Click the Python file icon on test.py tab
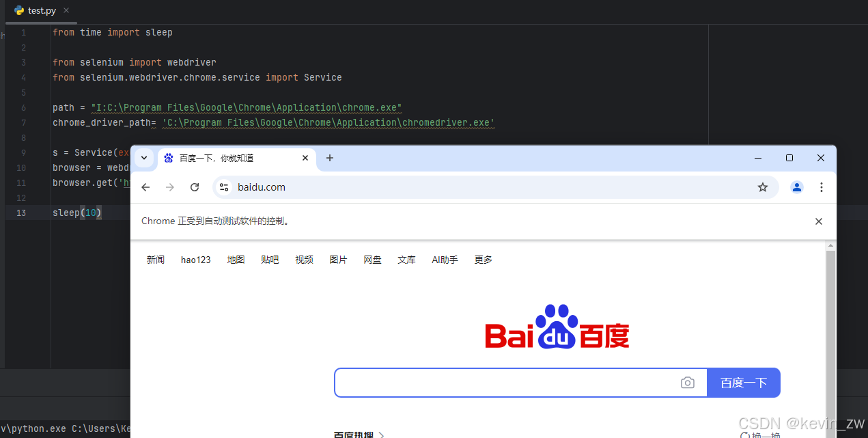Viewport: 868px width, 438px height. click(x=19, y=11)
